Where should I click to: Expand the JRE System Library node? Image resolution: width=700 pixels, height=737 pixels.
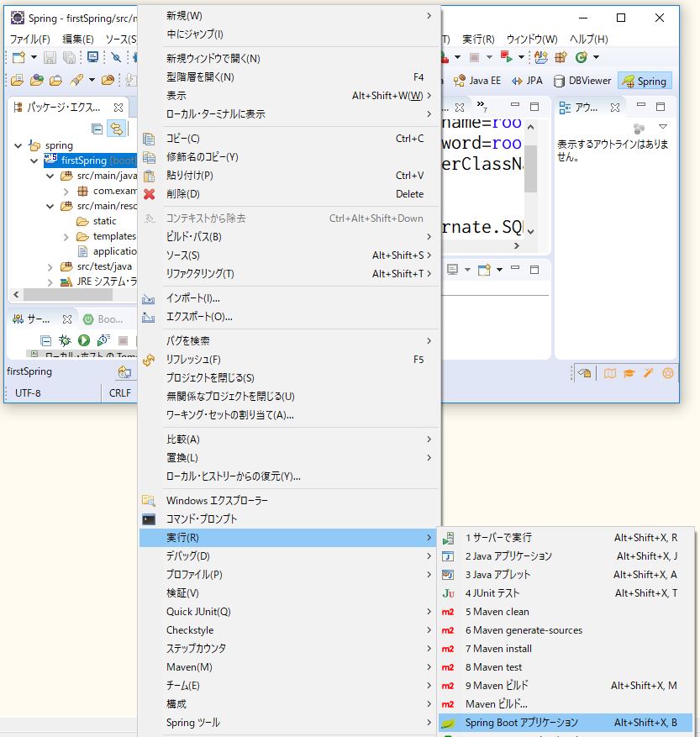[50, 282]
